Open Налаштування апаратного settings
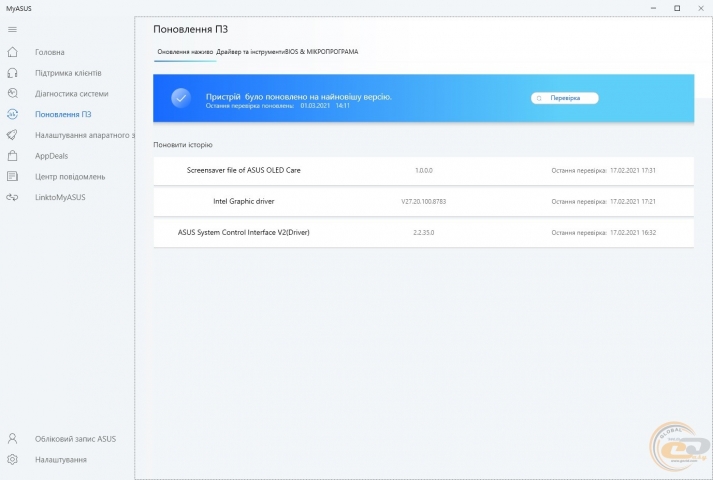 click(x=85, y=135)
